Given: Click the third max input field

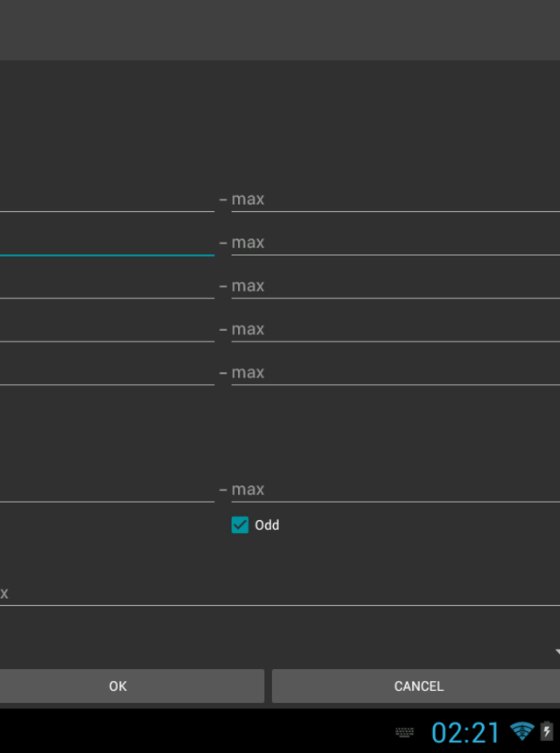Looking at the screenshot, I should coord(395,285).
